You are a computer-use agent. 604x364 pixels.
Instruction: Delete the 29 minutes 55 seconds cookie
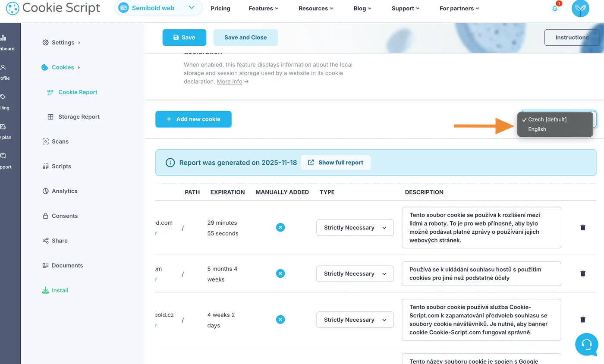point(583,227)
